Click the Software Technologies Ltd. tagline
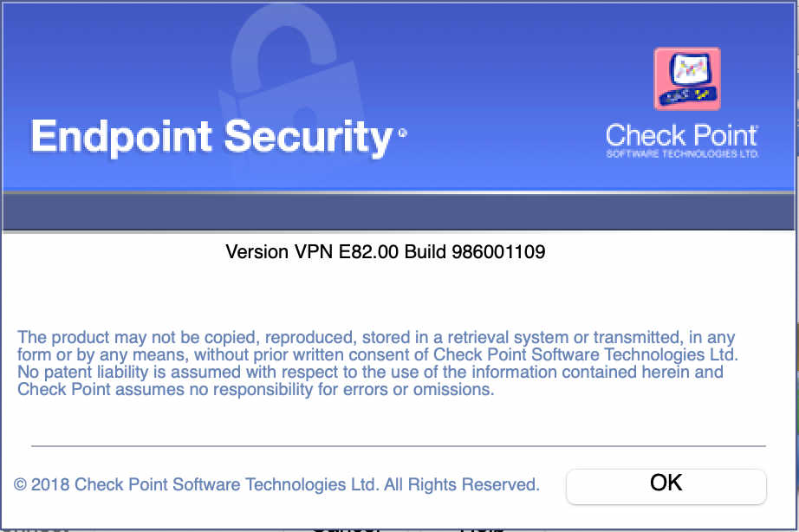 point(682,154)
